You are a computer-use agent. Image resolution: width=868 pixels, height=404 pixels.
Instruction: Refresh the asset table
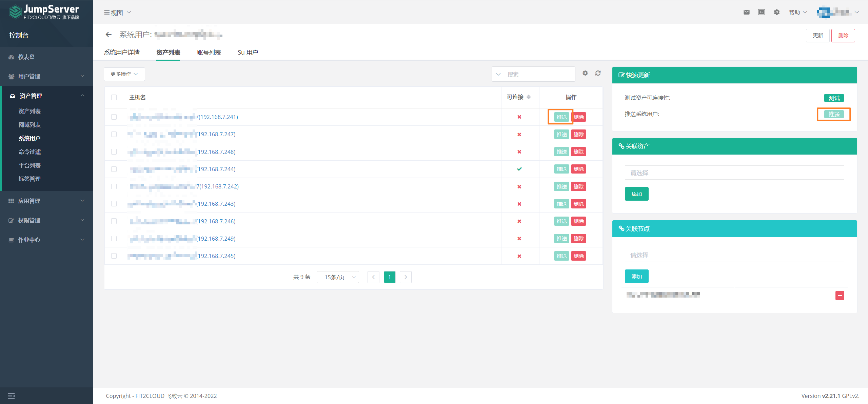point(598,73)
